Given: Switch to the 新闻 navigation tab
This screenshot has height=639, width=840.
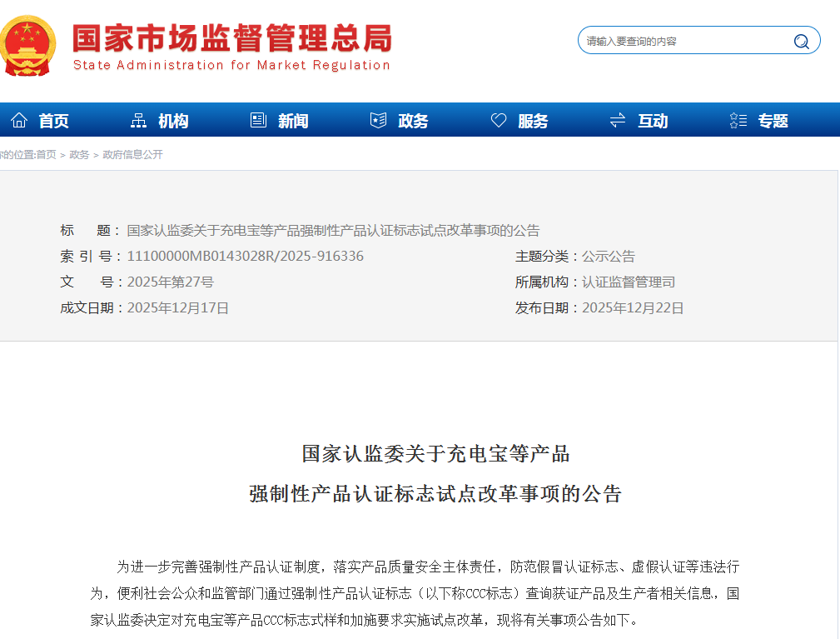Looking at the screenshot, I should coord(293,119).
